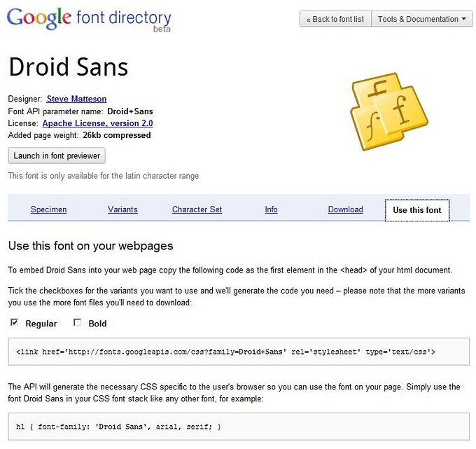The width and height of the screenshot is (476, 449).
Task: Select the Use this font tab
Action: [x=417, y=210]
